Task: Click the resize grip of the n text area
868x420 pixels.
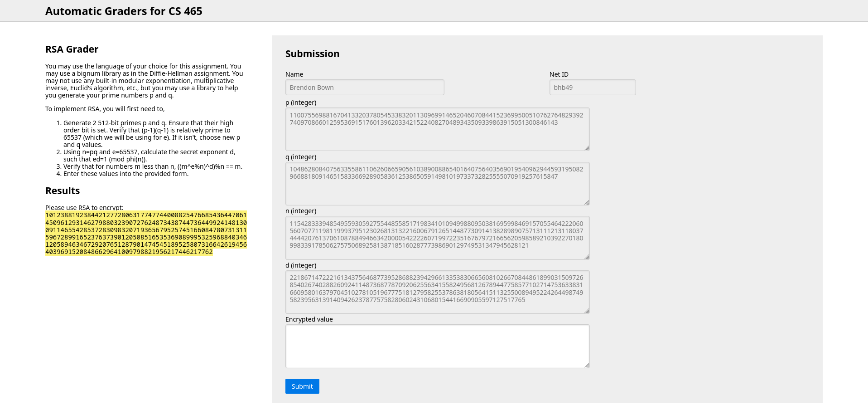Action: pyautogui.click(x=587, y=257)
